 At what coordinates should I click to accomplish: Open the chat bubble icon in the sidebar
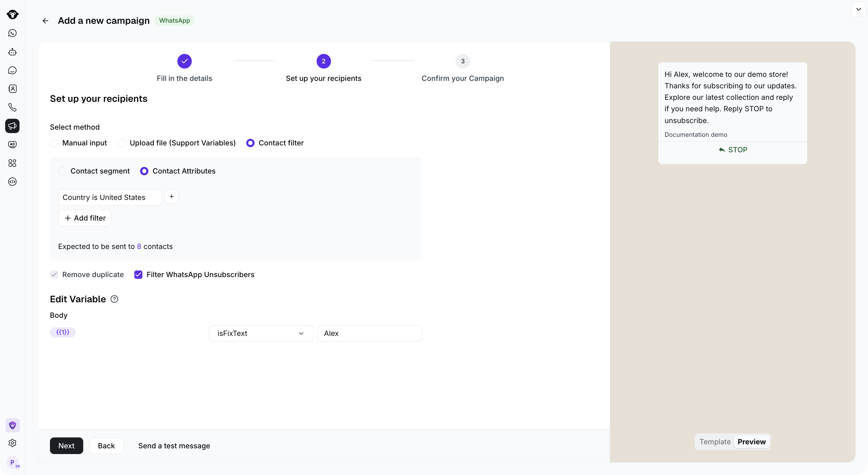[x=12, y=70]
